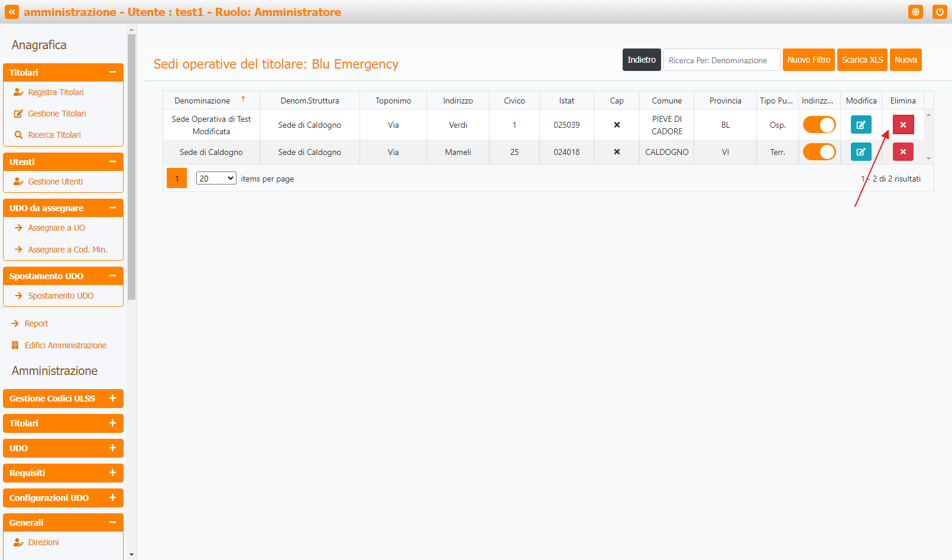Open Edifici Amministrazione
Screen dimensions: 952x560
(x=66, y=345)
